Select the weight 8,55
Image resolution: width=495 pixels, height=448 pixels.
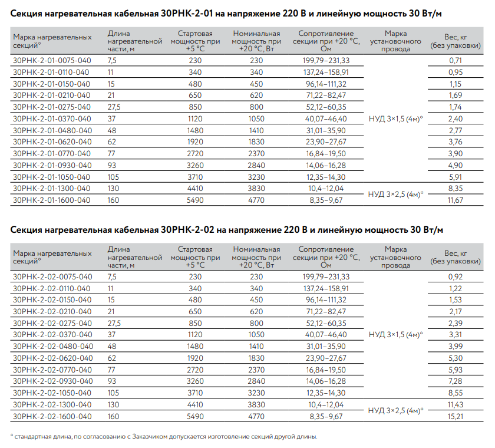pyautogui.click(x=456, y=393)
